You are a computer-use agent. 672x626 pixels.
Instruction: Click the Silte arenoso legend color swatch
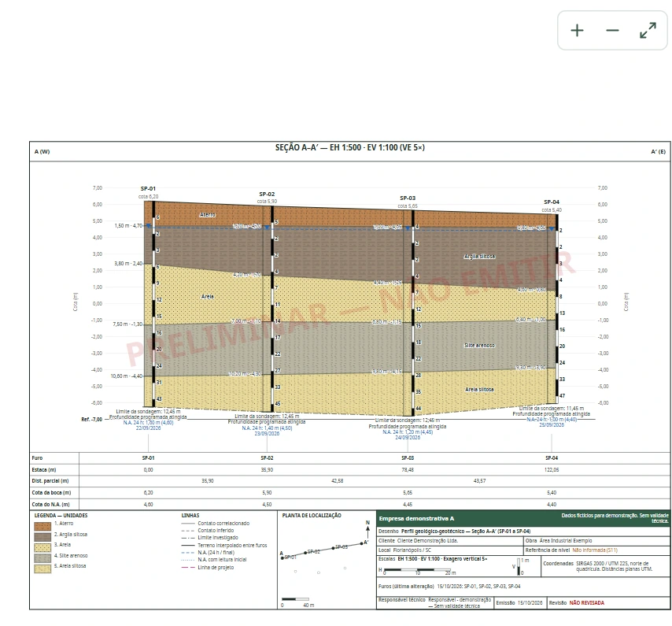coord(42,557)
